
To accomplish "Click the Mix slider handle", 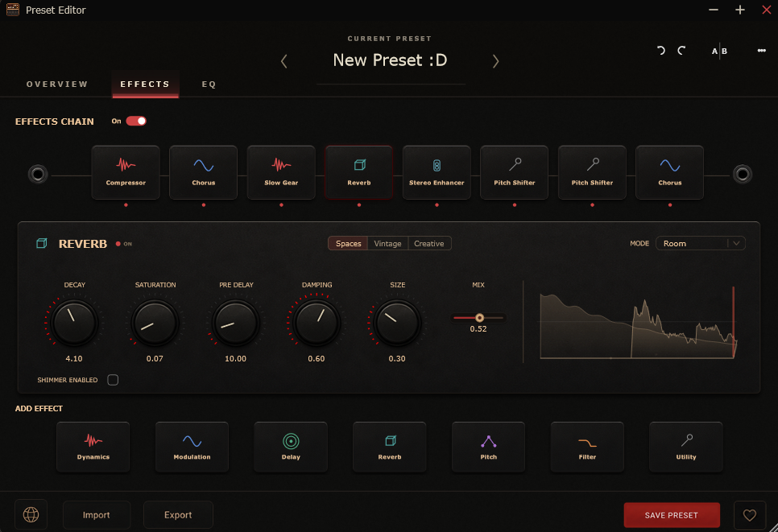I will click(x=479, y=318).
